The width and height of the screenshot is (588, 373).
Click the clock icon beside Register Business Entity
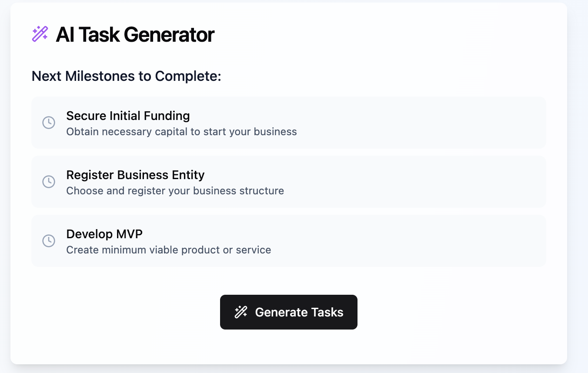coord(49,182)
